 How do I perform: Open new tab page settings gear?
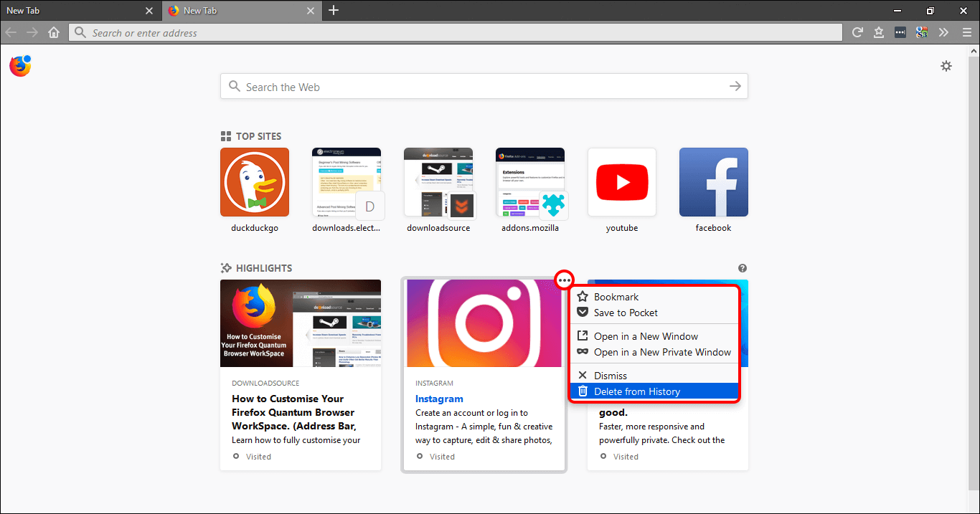click(x=946, y=66)
